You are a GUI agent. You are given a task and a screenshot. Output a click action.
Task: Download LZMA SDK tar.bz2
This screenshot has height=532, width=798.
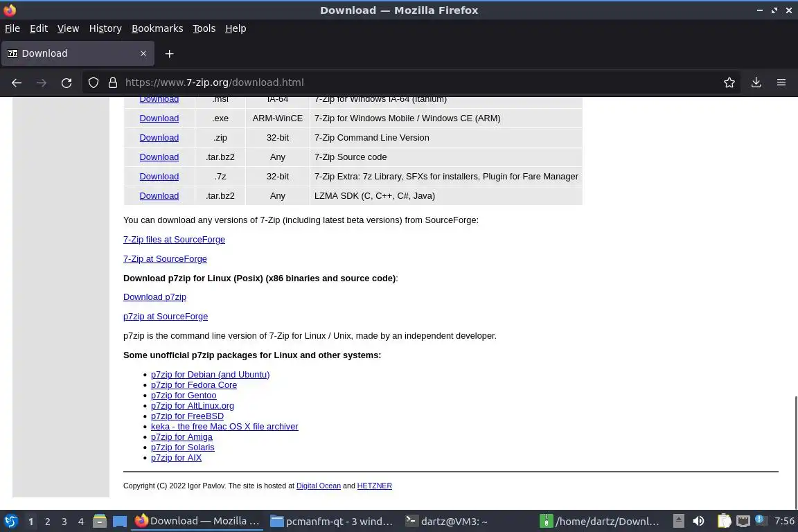[x=159, y=195]
